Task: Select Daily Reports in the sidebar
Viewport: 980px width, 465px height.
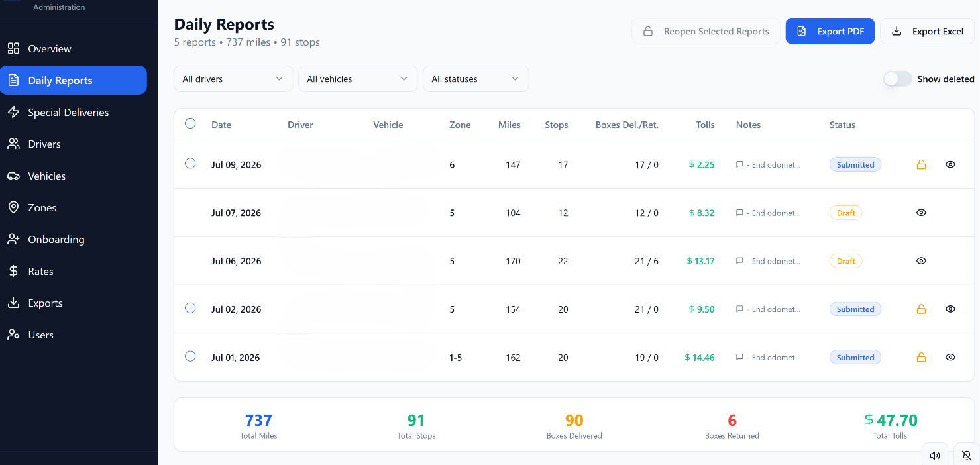Action: [x=74, y=81]
